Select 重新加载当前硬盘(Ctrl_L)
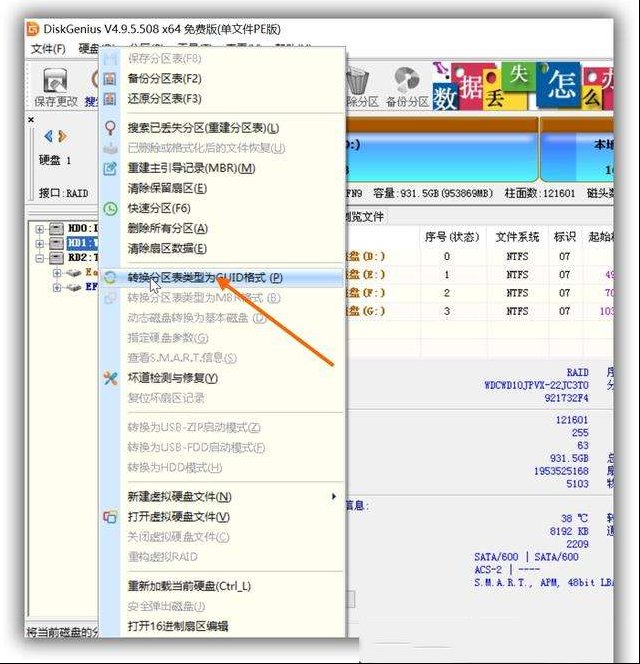The width and height of the screenshot is (640, 664). tap(222, 587)
